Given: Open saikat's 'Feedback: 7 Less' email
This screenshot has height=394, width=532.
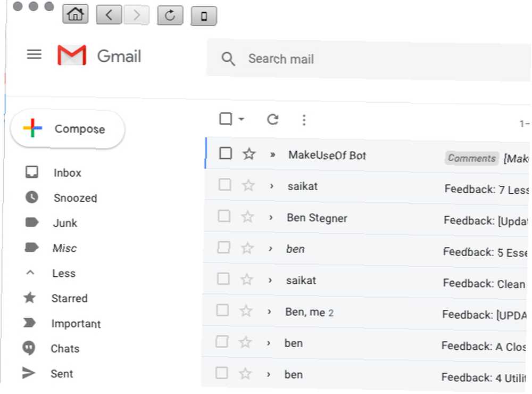Looking at the screenshot, I should pos(367,186).
